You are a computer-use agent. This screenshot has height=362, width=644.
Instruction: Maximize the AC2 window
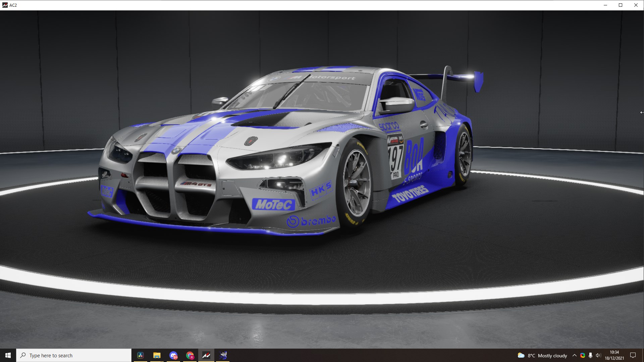tap(621, 5)
